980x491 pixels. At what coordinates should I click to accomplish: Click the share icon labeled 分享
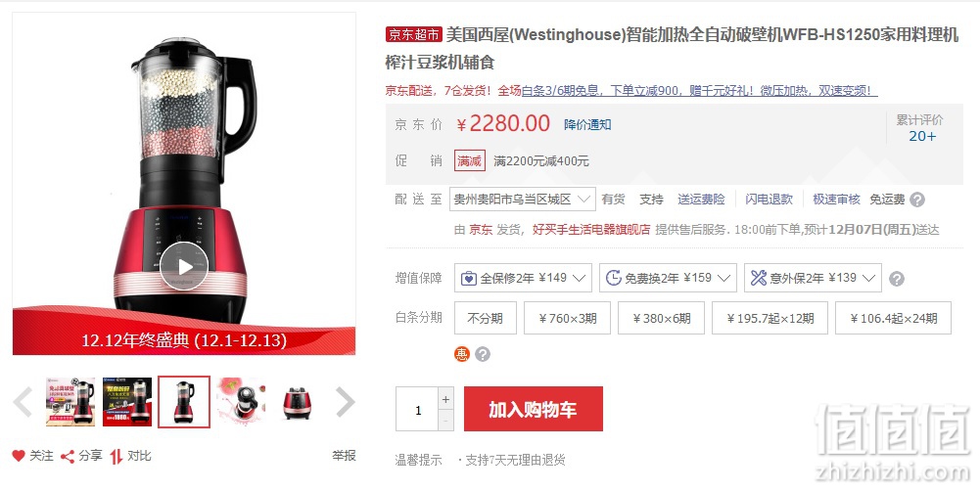(x=68, y=457)
